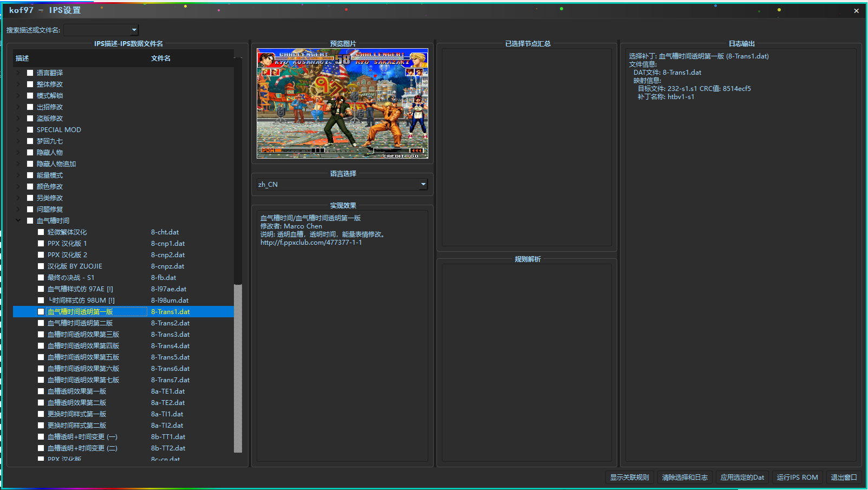Select the 另类修改 category row

[x=123, y=198]
